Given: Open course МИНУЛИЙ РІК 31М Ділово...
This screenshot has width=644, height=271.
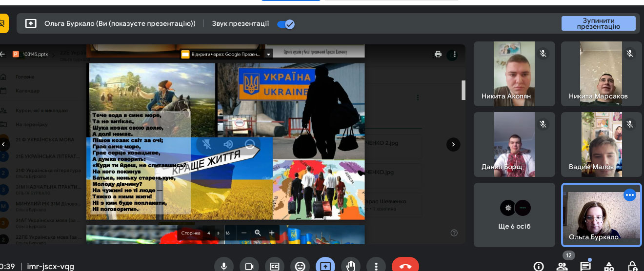Looking at the screenshot, I should coord(48,206).
